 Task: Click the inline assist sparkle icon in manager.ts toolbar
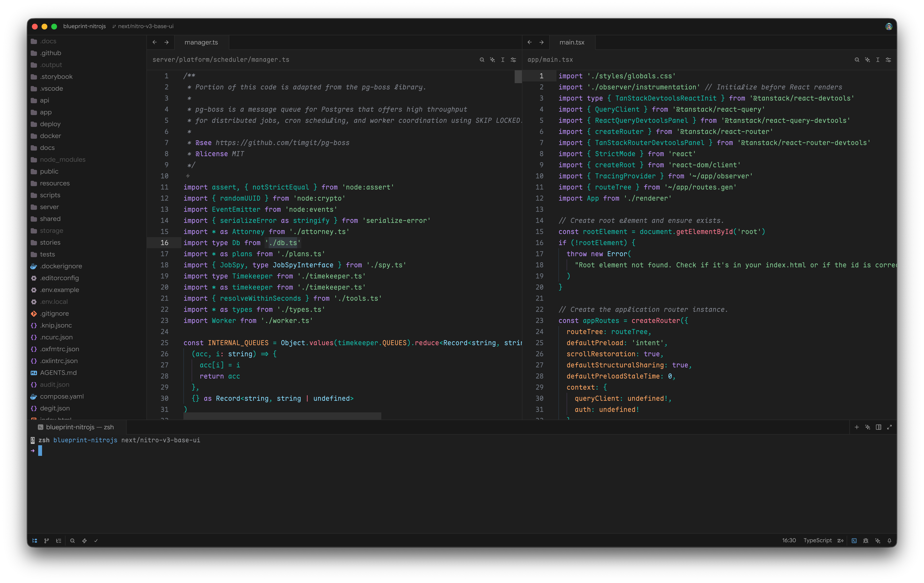coord(492,59)
